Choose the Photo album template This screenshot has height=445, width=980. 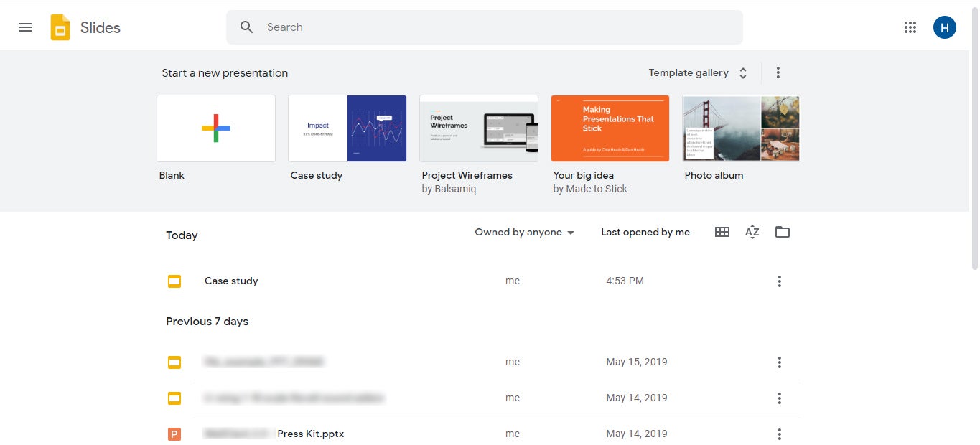coord(742,128)
